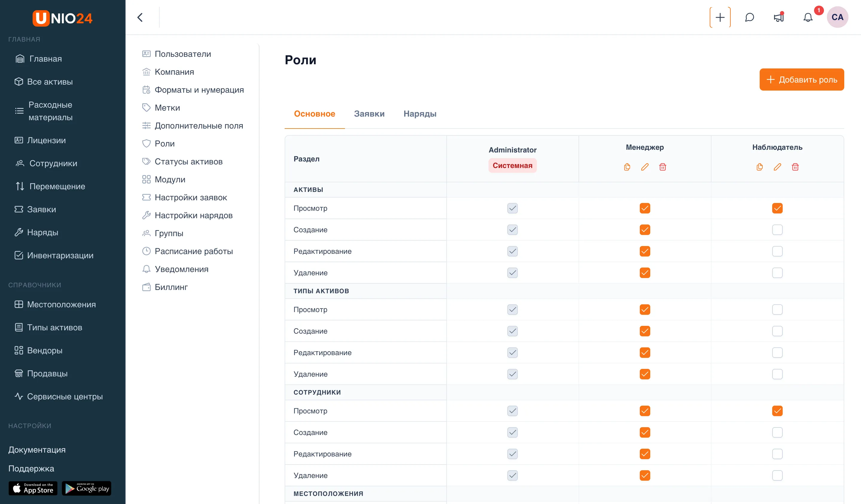The image size is (861, 504).
Task: Click the CA user avatar
Action: click(x=837, y=17)
